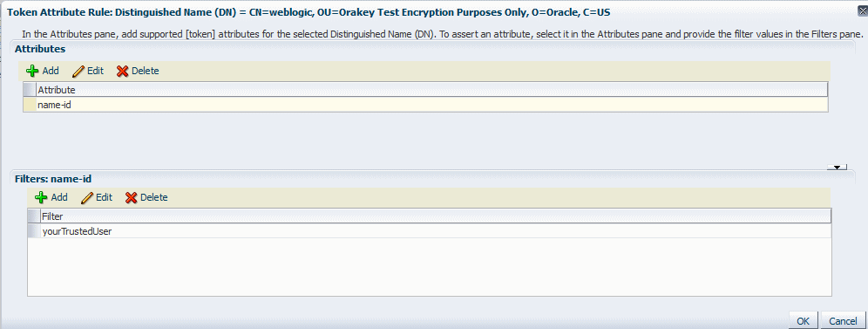
Task: Click the corner cell of Filters table
Action: [34, 216]
